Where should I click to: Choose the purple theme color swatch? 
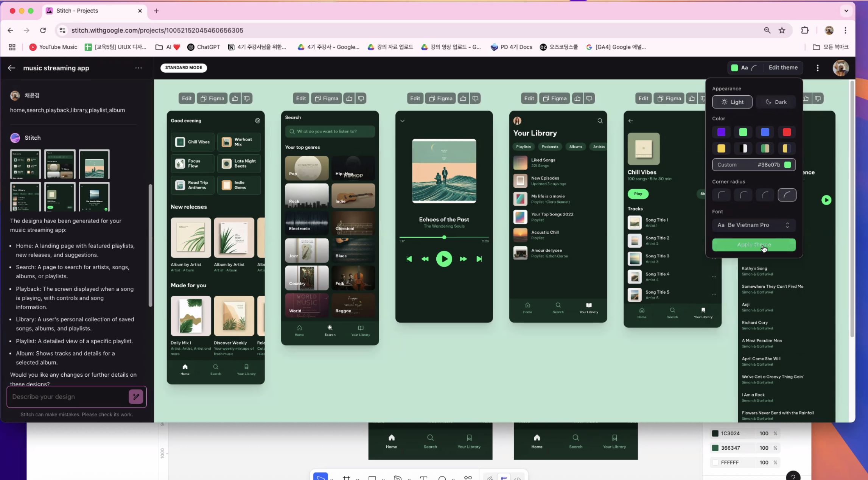(721, 132)
